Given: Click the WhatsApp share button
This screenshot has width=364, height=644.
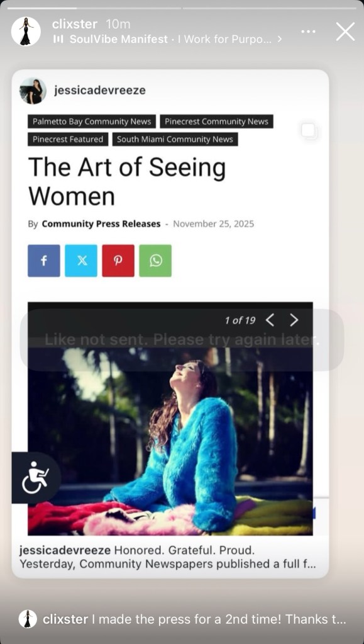Looking at the screenshot, I should pyautogui.click(x=155, y=261).
